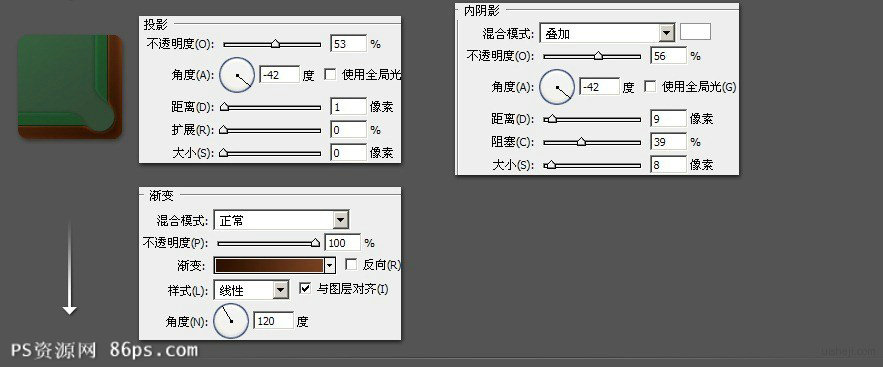Click the drop shadow angle dial
Viewport: 883px width, 367px height.
237,75
